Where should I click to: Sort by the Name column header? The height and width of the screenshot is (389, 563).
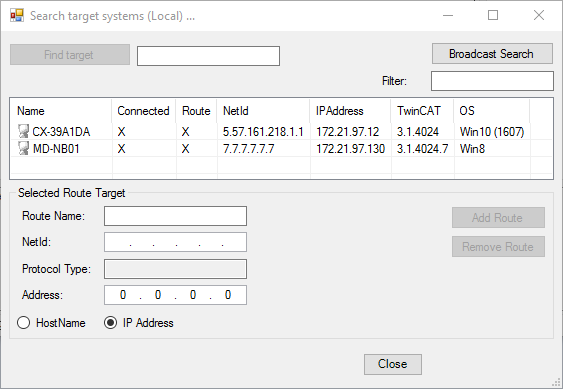[x=61, y=111]
